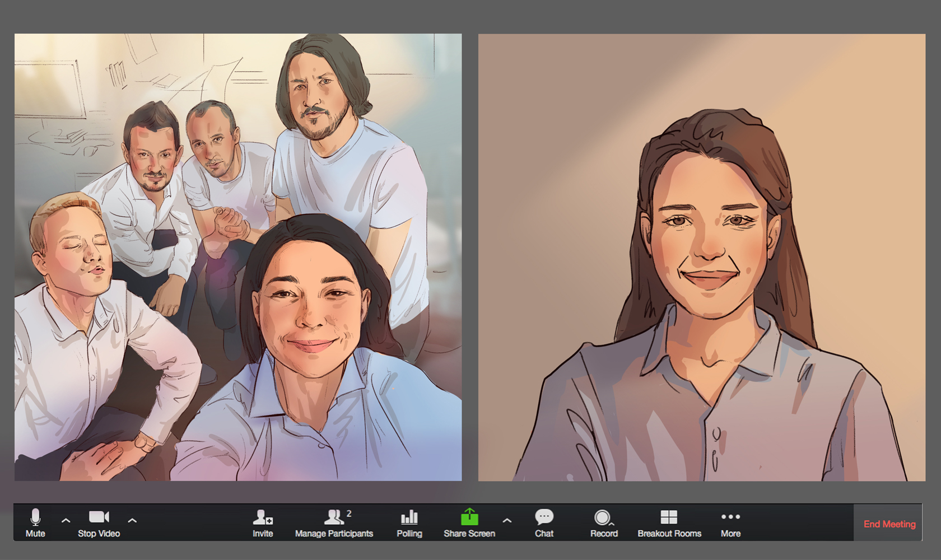Open Manage Participants via two-person icon
Image resolution: width=941 pixels, height=560 pixels.
334,517
